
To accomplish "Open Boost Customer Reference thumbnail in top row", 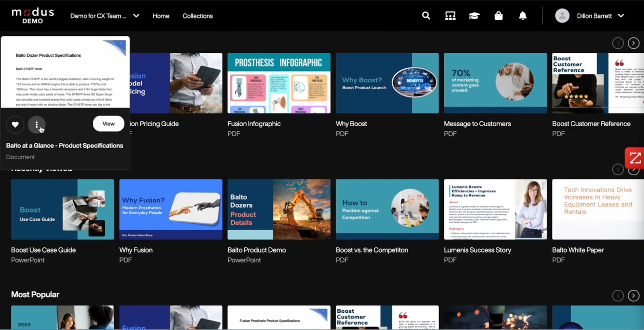I will 598,83.
